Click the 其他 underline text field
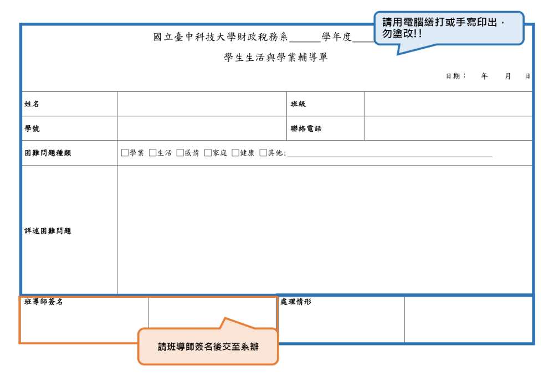This screenshot has height=392, width=554. coord(389,153)
